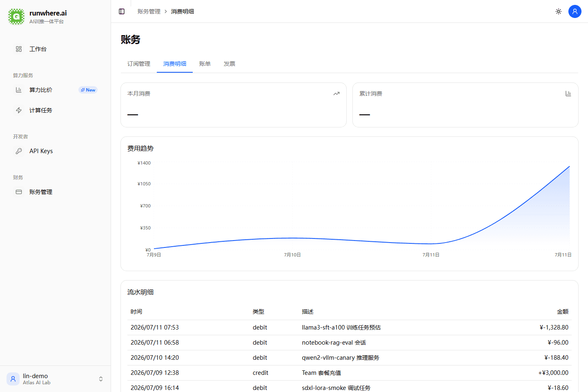The image size is (588, 392).
Task: Click the Atlas AI Lab organization name
Action: 37,383
